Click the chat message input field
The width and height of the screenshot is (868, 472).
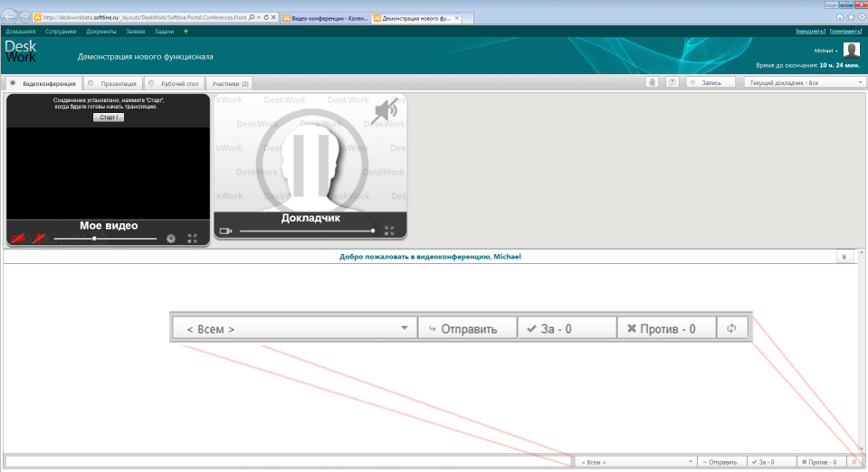[x=288, y=461]
